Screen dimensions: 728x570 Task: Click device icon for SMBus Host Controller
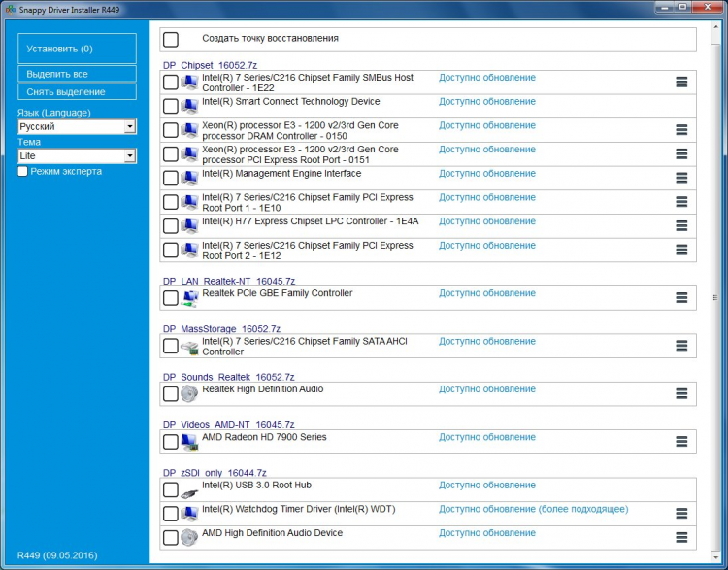[x=189, y=83]
